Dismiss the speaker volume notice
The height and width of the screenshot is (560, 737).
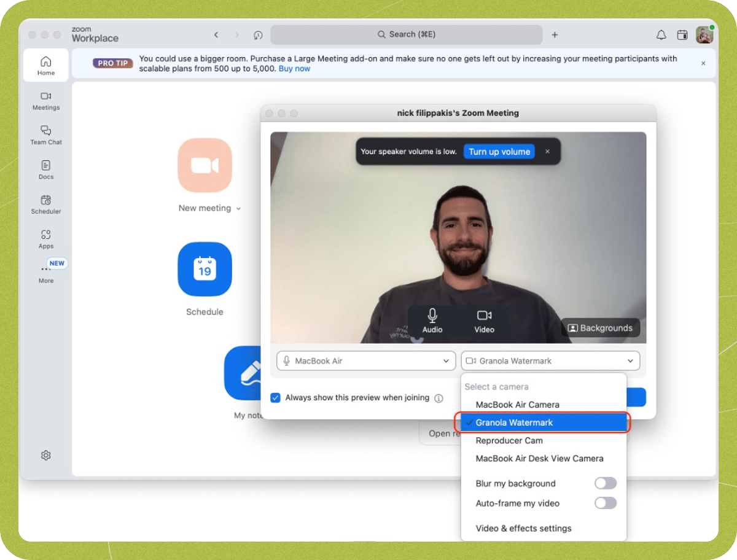tap(548, 152)
